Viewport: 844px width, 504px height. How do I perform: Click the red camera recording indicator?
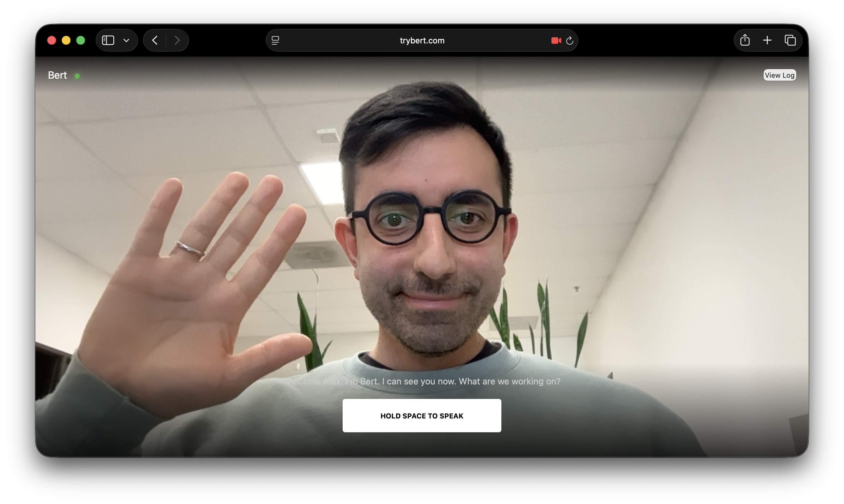coord(556,40)
